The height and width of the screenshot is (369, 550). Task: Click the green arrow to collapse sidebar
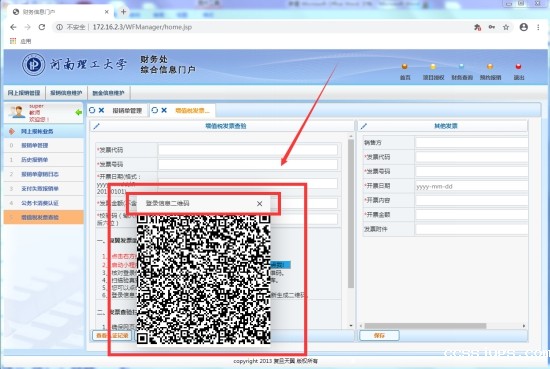point(79,113)
